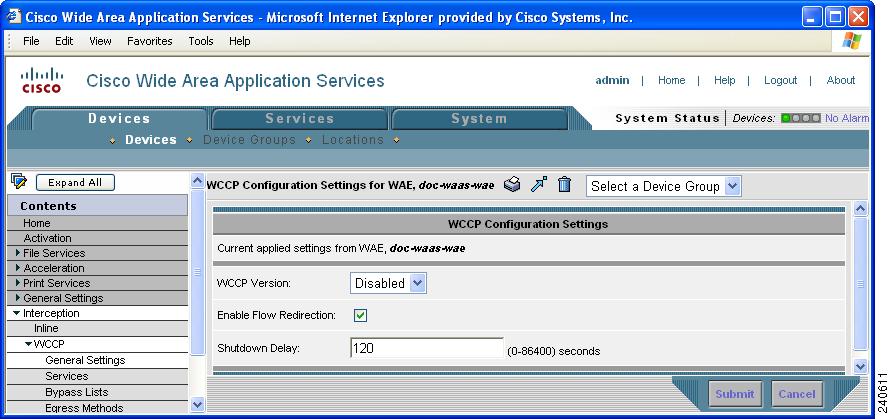The image size is (890, 419).
Task: Switch to the Services tab
Action: [x=300, y=119]
